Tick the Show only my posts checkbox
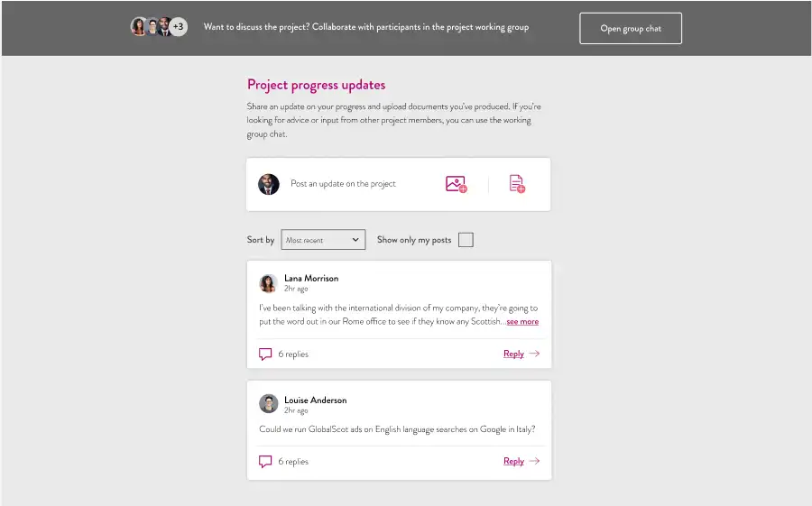 (x=466, y=240)
